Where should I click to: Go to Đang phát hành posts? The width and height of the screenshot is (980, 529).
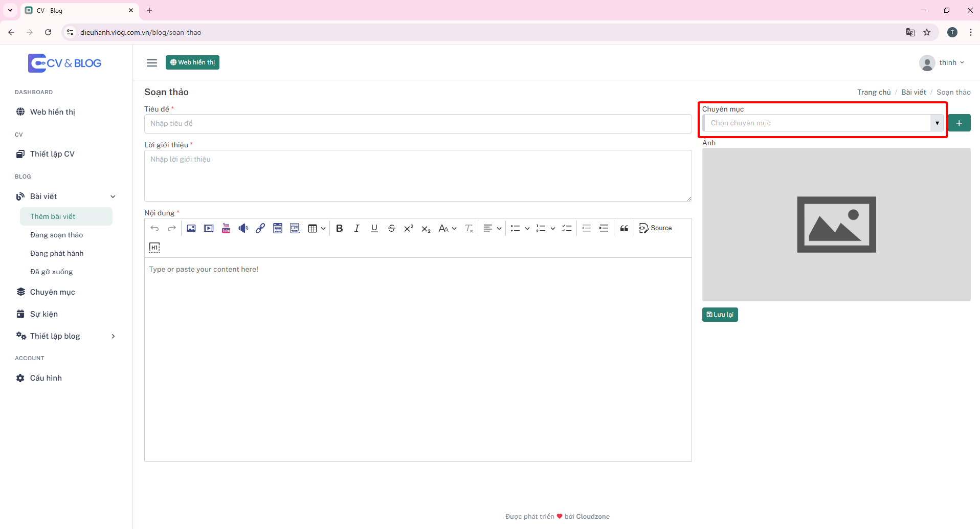click(57, 253)
